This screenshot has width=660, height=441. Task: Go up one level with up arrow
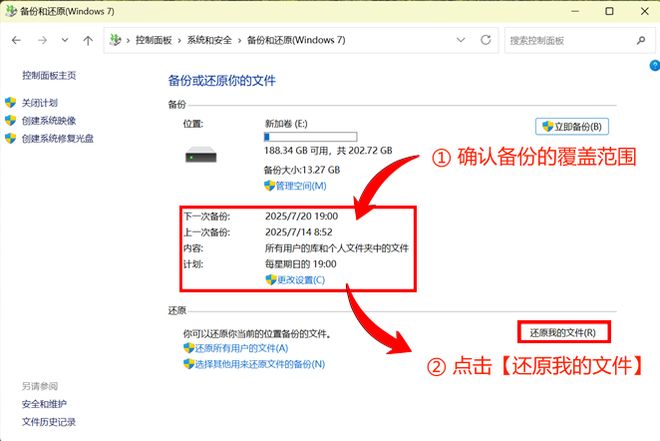88,40
